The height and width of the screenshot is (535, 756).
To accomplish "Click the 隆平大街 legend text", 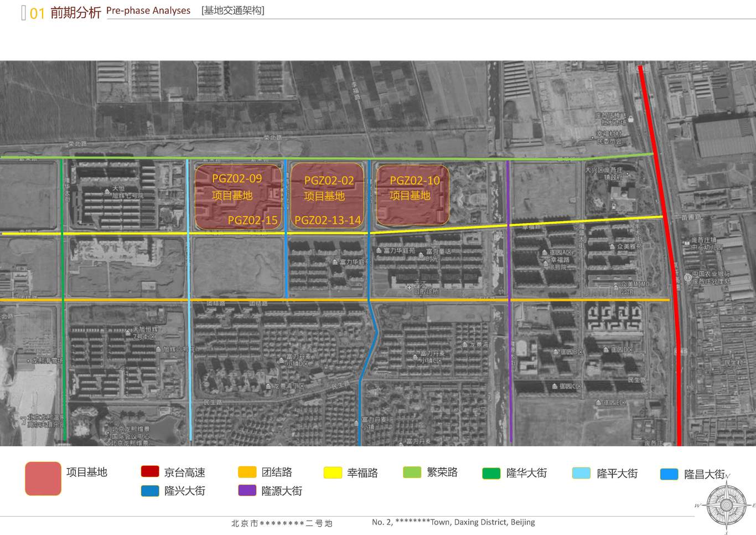I will pos(617,474).
